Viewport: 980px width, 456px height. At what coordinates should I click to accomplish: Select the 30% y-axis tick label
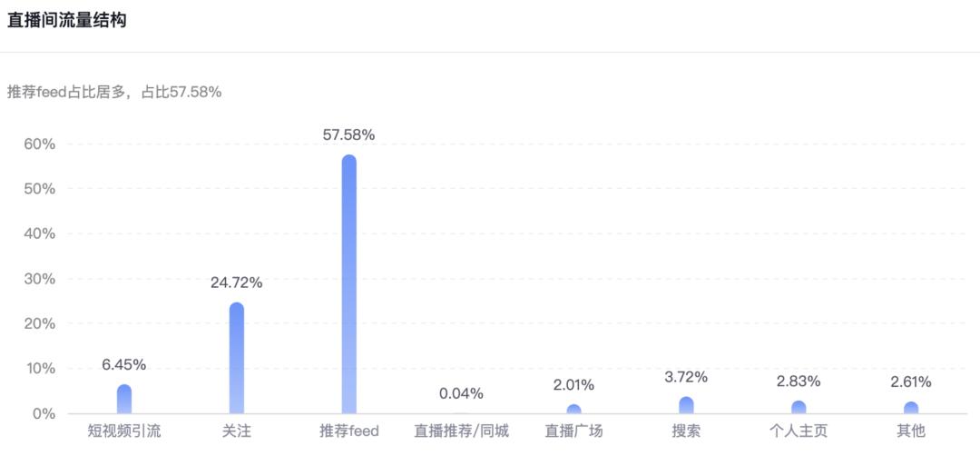(41, 279)
